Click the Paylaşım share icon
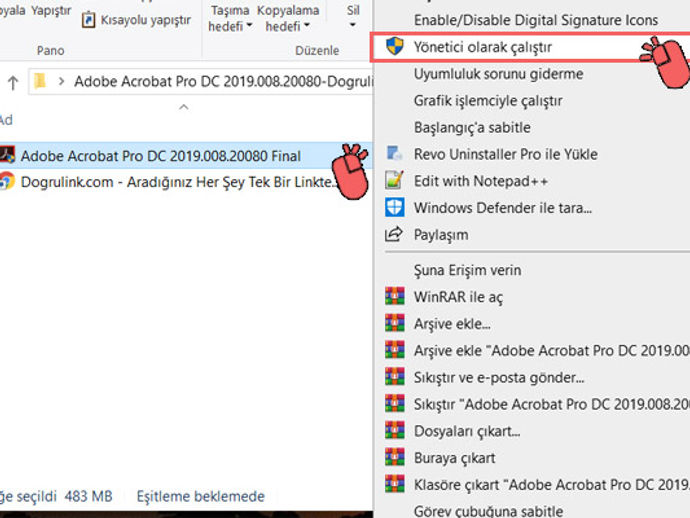This screenshot has height=518, width=690. (x=394, y=234)
